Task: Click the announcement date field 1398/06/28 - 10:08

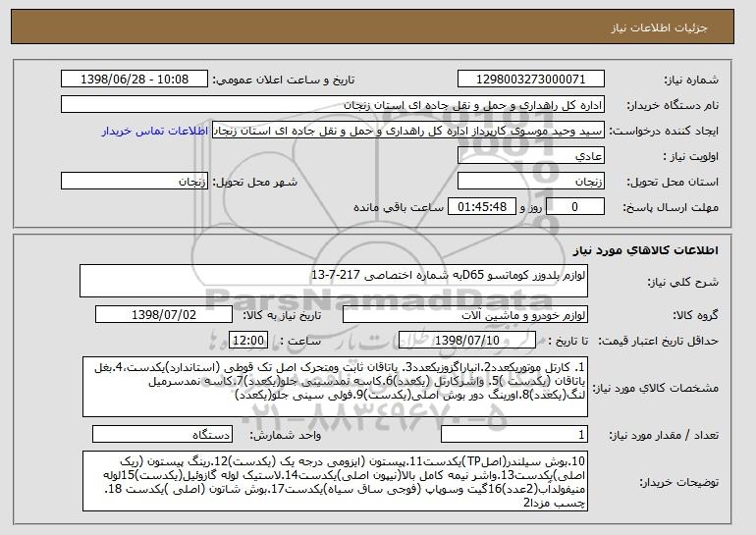Action: [135, 80]
